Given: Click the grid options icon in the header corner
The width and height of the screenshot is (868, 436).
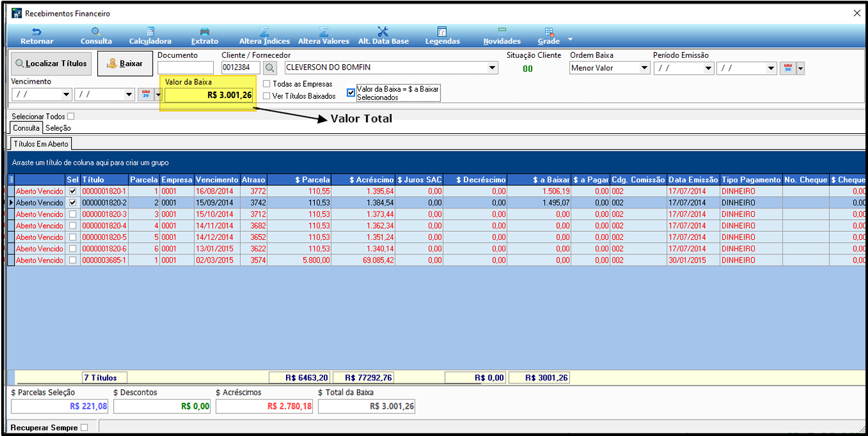Looking at the screenshot, I should [x=10, y=180].
